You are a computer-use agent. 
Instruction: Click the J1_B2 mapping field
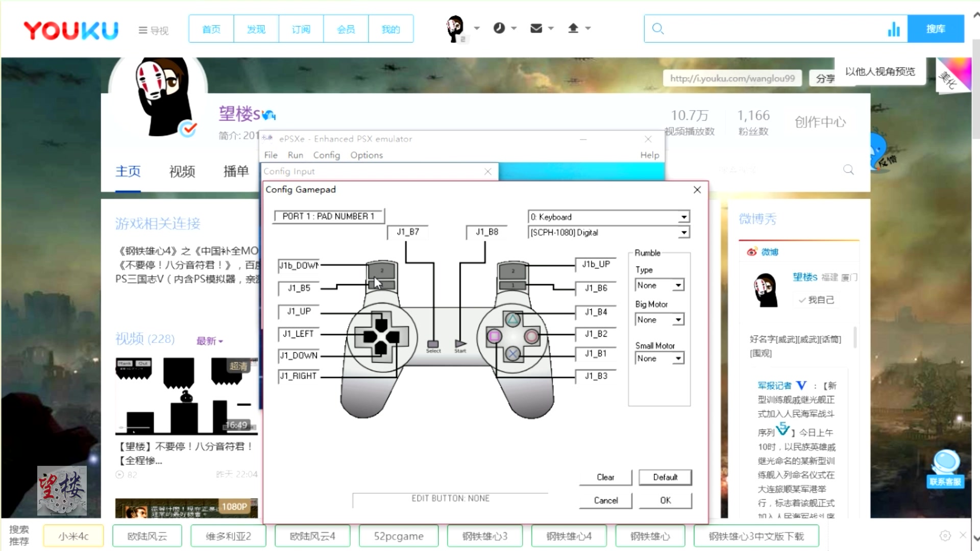pyautogui.click(x=596, y=334)
